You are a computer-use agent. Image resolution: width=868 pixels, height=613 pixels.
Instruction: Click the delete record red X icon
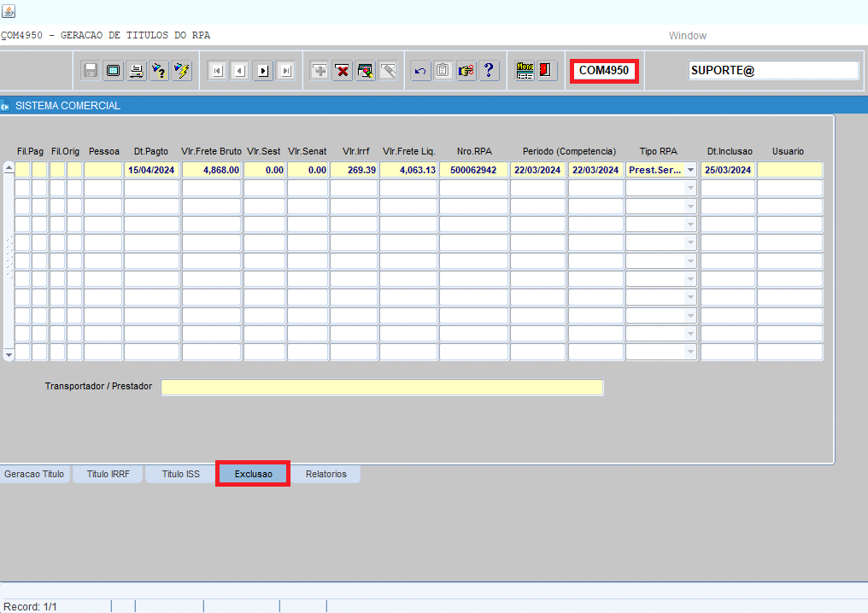pos(343,71)
